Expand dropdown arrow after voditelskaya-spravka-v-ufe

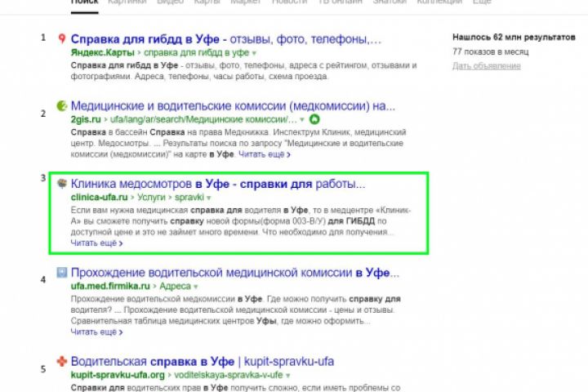click(288, 376)
